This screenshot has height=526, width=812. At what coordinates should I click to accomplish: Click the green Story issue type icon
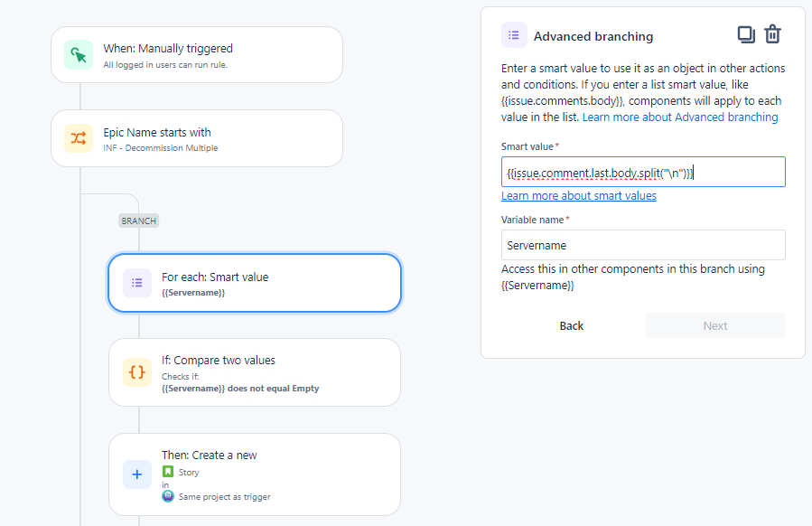[168, 472]
